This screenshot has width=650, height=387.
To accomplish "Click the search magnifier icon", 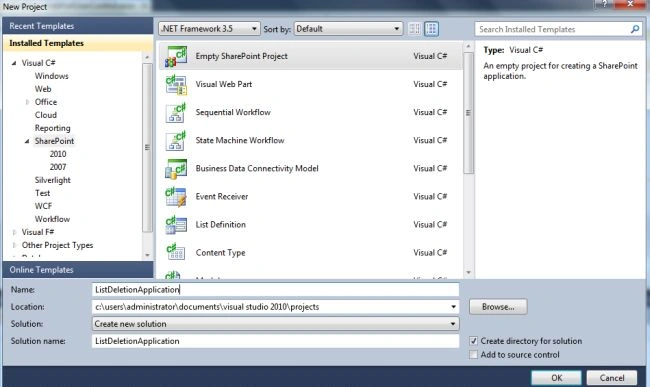I will point(635,29).
